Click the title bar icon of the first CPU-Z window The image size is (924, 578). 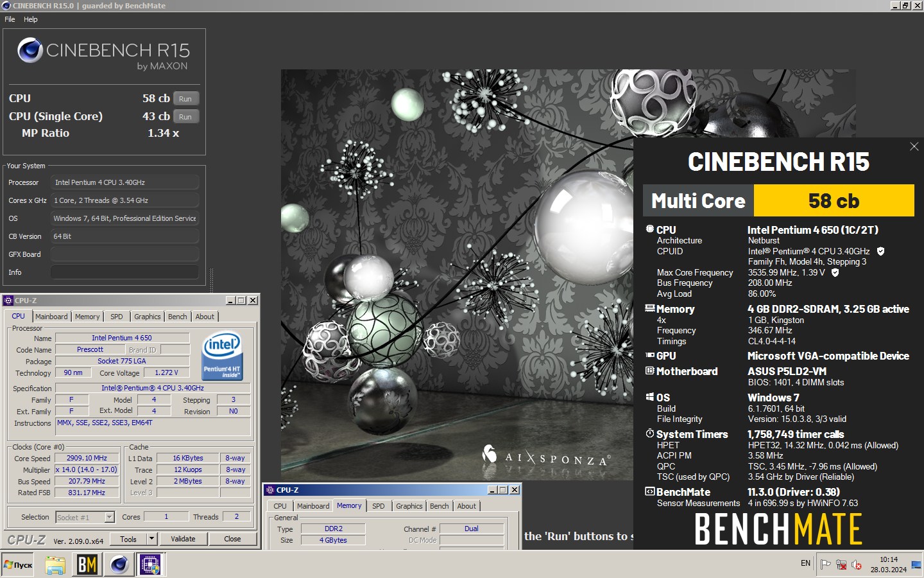(x=8, y=301)
